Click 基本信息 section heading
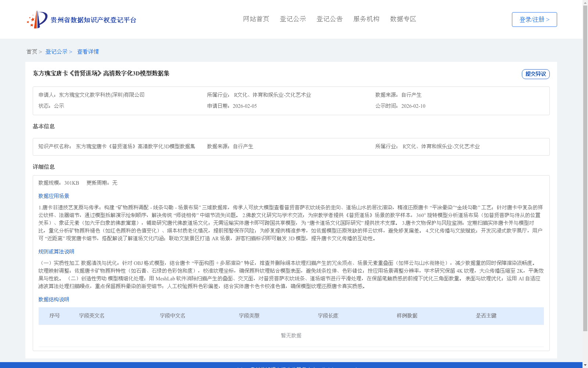This screenshot has height=368, width=588. (x=44, y=126)
